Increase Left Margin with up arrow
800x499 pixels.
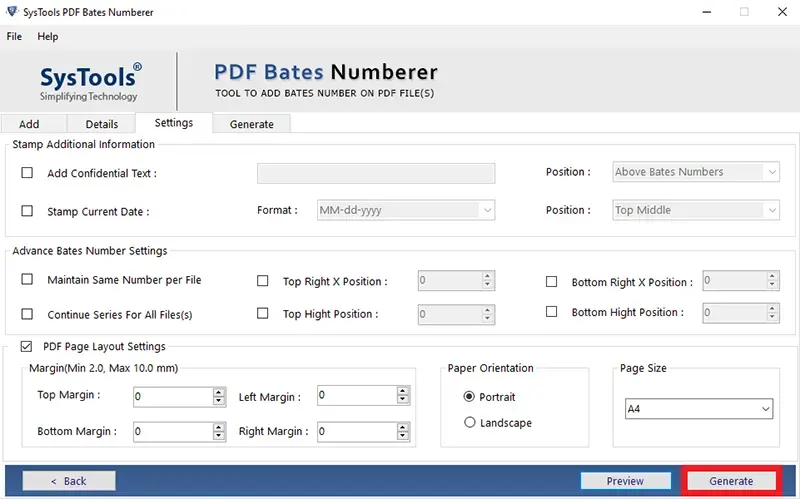tap(403, 391)
